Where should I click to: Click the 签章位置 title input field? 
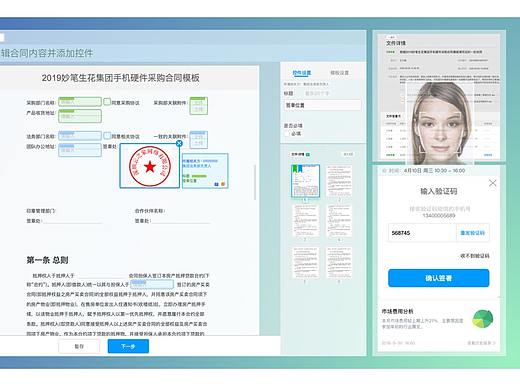coord(322,105)
